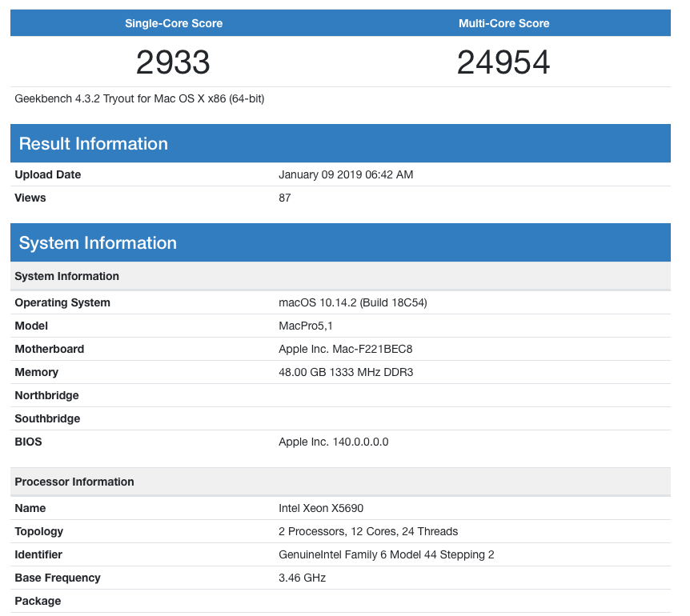The width and height of the screenshot is (690, 616).
Task: Click the Operating System label
Action: coord(62,302)
